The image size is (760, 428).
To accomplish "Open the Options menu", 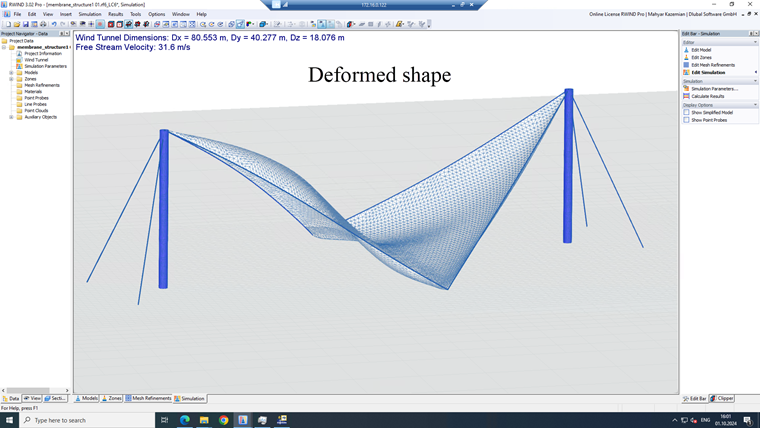I will point(157,14).
